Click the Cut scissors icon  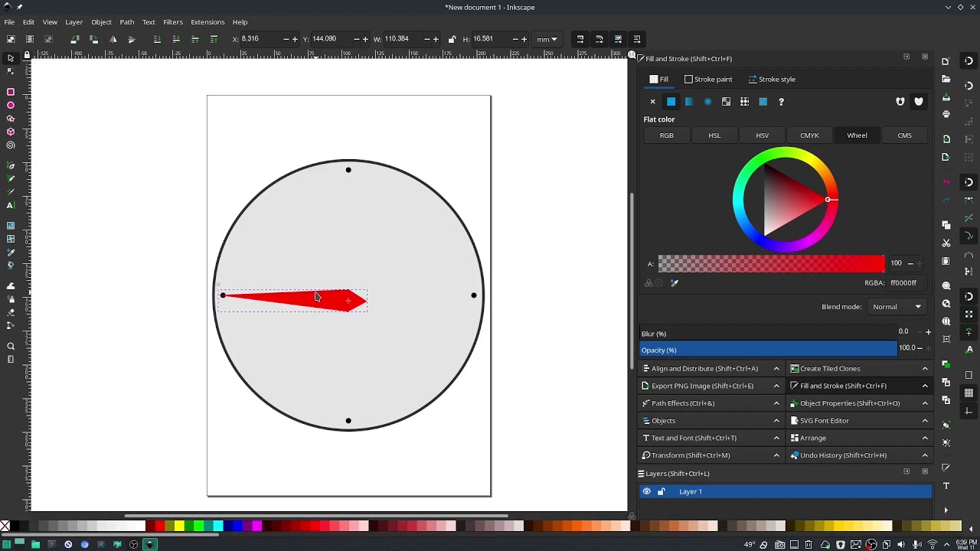click(x=946, y=243)
